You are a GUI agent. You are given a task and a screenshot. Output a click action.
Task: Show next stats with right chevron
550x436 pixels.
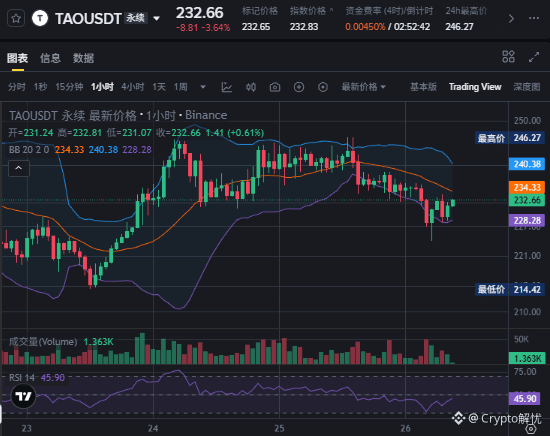(511, 18)
